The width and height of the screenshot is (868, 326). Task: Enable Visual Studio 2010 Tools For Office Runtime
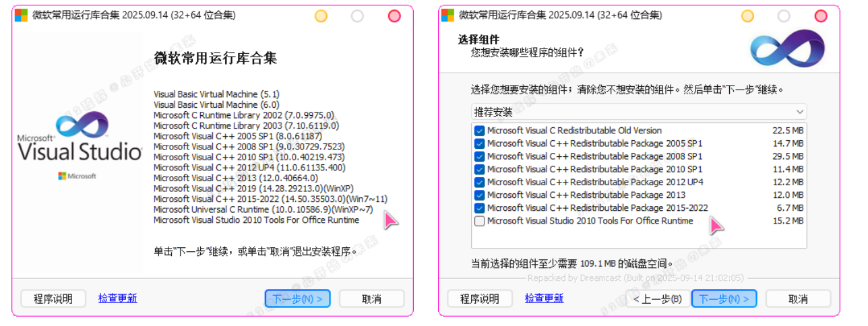point(479,221)
